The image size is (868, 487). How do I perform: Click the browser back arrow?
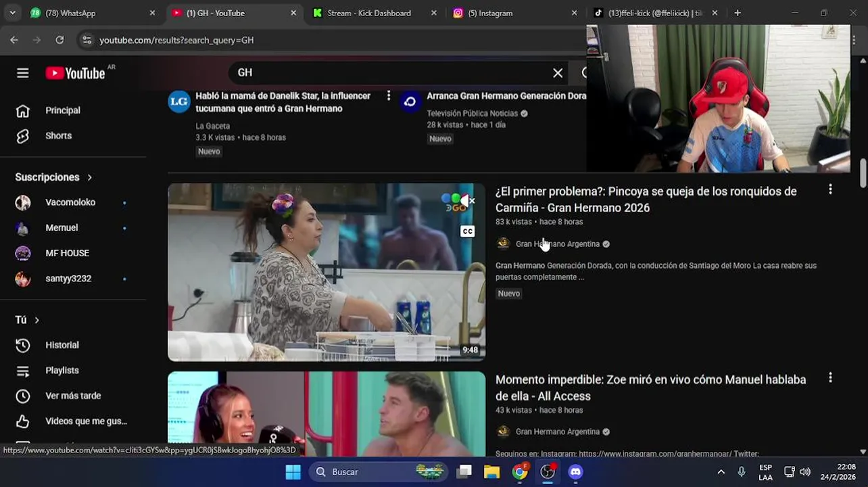(x=14, y=40)
